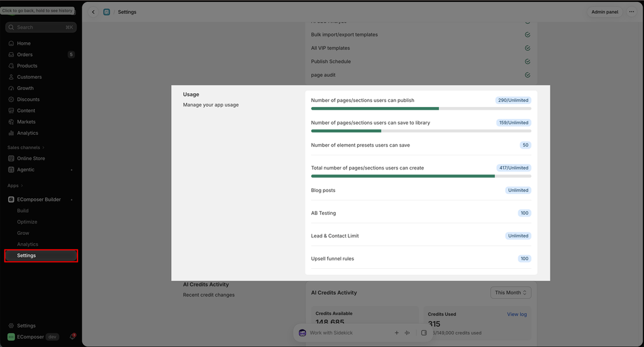Click the Credits Available label
Viewport: 644px width, 347px height.
pyautogui.click(x=334, y=313)
